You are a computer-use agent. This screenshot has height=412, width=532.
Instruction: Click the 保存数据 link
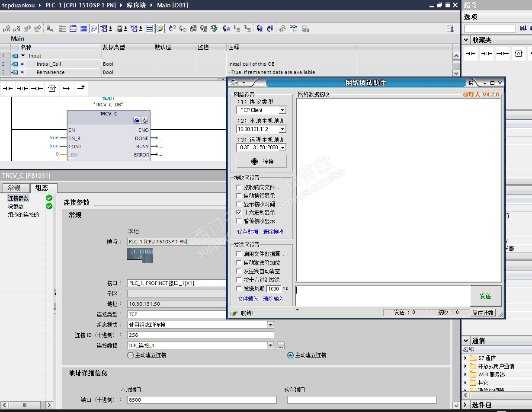(248, 232)
